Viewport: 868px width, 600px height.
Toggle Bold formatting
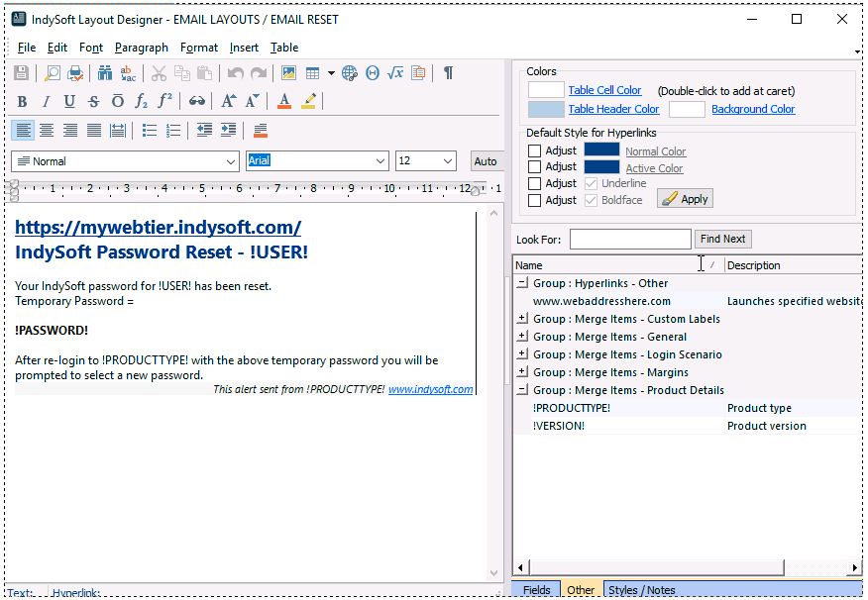click(x=22, y=101)
